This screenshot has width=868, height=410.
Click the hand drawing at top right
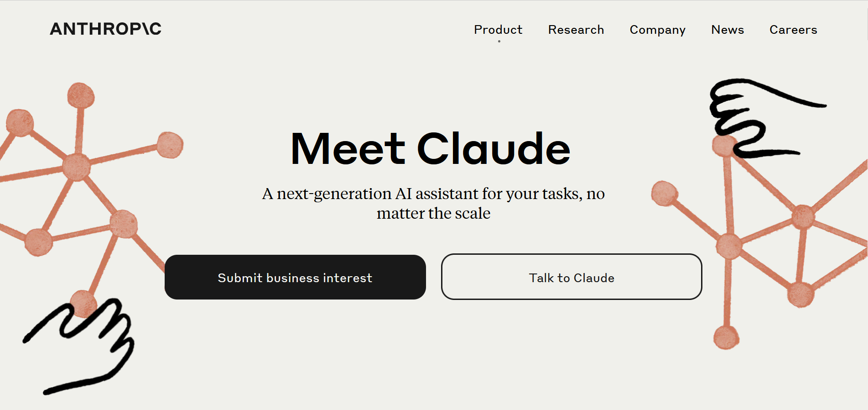tap(766, 119)
